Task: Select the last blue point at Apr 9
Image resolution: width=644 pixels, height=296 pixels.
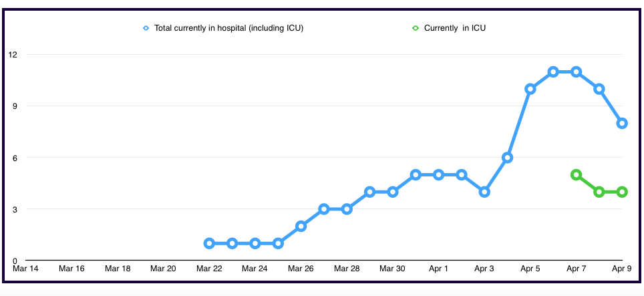Action: (622, 123)
